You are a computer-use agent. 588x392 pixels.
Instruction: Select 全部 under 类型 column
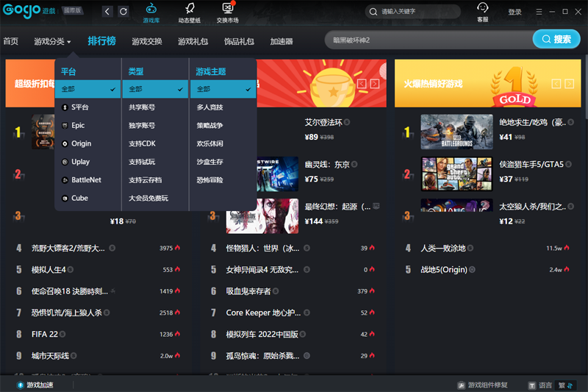pos(155,89)
